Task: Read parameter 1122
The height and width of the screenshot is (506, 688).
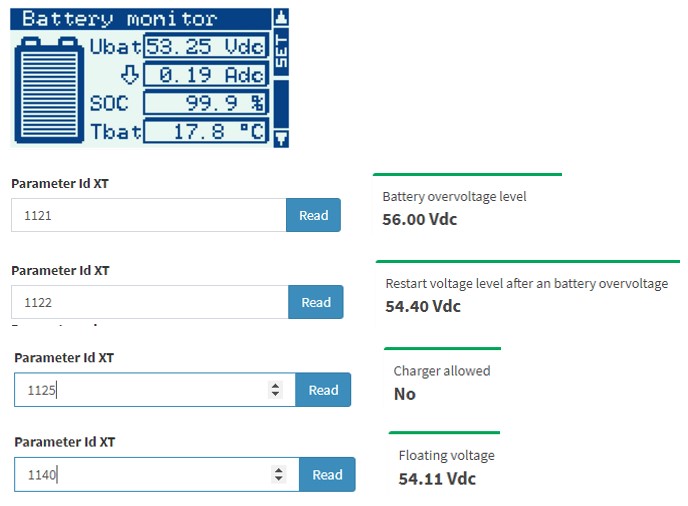Action: pyautogui.click(x=315, y=302)
